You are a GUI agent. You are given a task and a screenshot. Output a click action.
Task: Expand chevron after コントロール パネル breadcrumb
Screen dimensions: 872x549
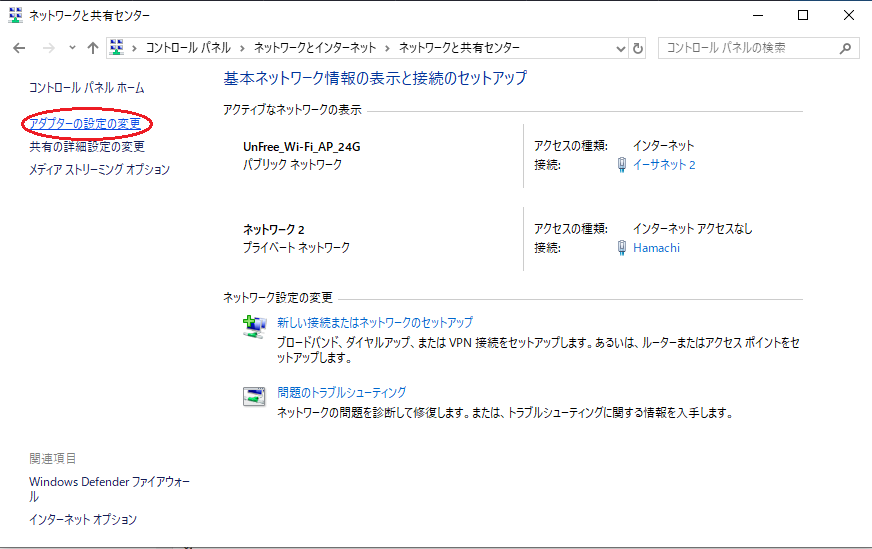pyautogui.click(x=242, y=48)
